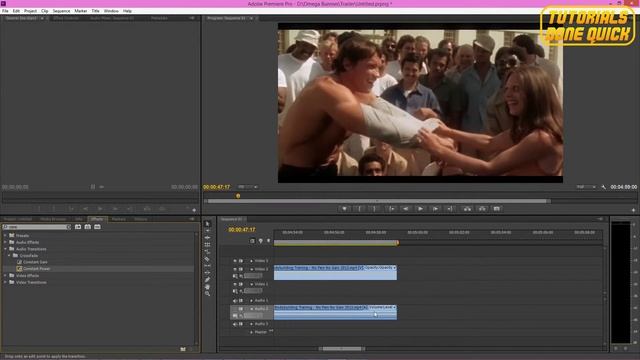Expand the Audio 1 track
Viewport: 640px width, 360px height.
click(x=251, y=301)
